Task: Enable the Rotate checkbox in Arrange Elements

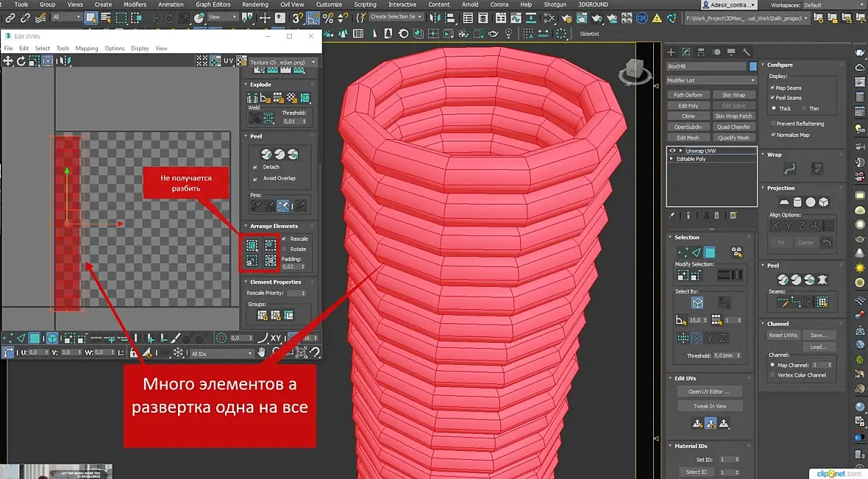Action: click(285, 249)
